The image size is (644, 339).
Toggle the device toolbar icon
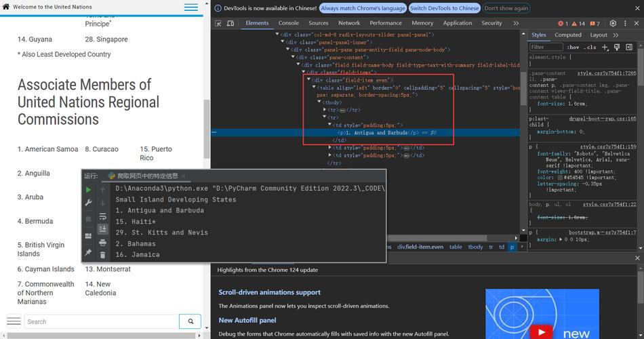point(232,23)
